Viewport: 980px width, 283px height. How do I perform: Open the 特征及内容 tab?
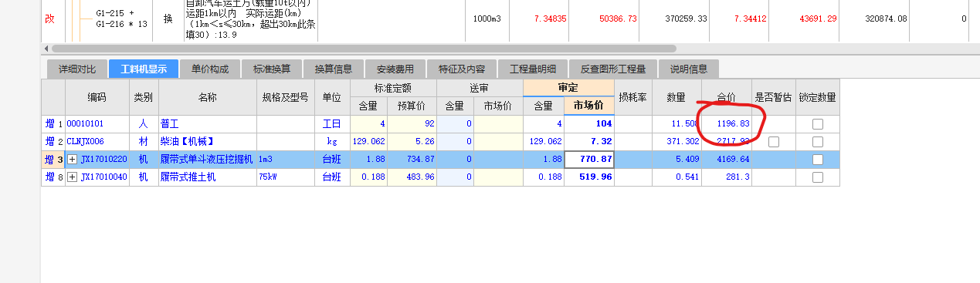[461, 69]
